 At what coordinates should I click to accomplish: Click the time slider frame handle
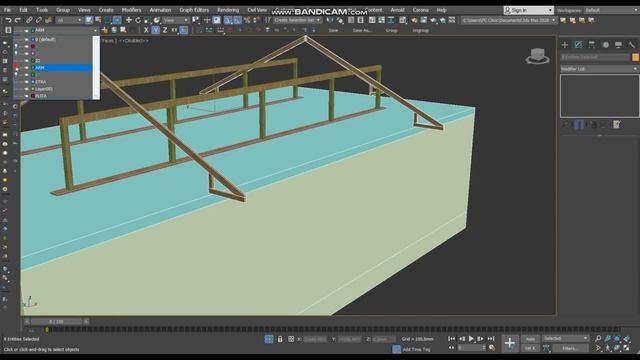click(56, 322)
